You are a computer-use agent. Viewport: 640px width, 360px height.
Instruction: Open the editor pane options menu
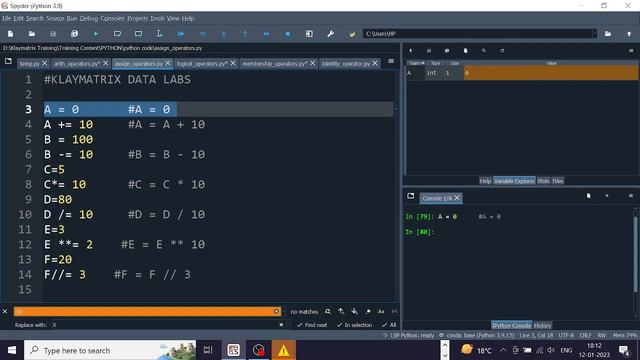coord(391,61)
